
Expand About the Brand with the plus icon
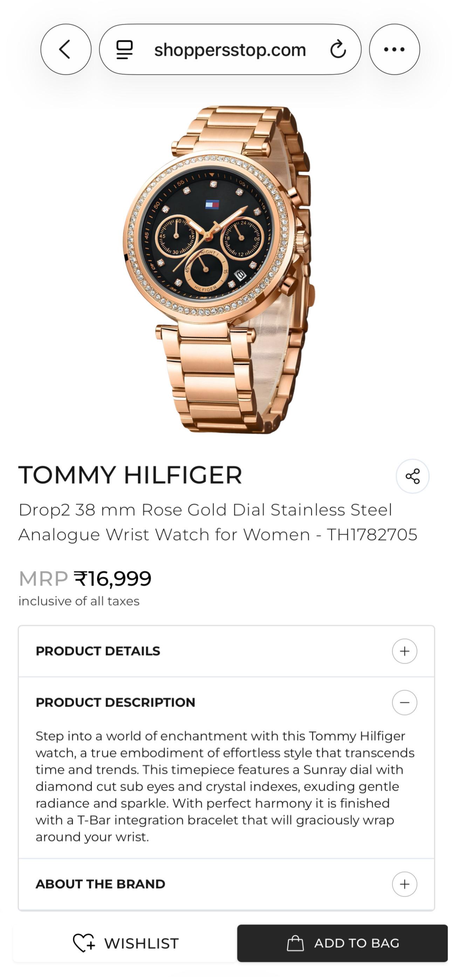(404, 884)
